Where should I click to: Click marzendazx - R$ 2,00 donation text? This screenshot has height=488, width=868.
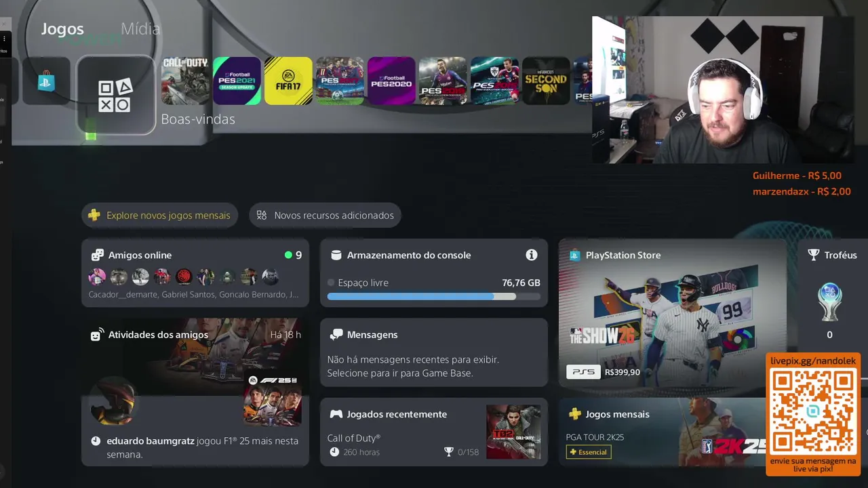[x=802, y=192]
